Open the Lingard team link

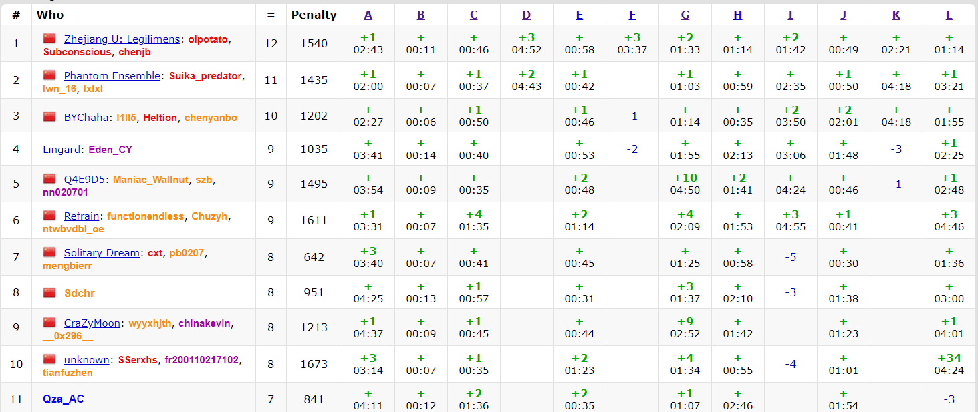tap(62, 150)
